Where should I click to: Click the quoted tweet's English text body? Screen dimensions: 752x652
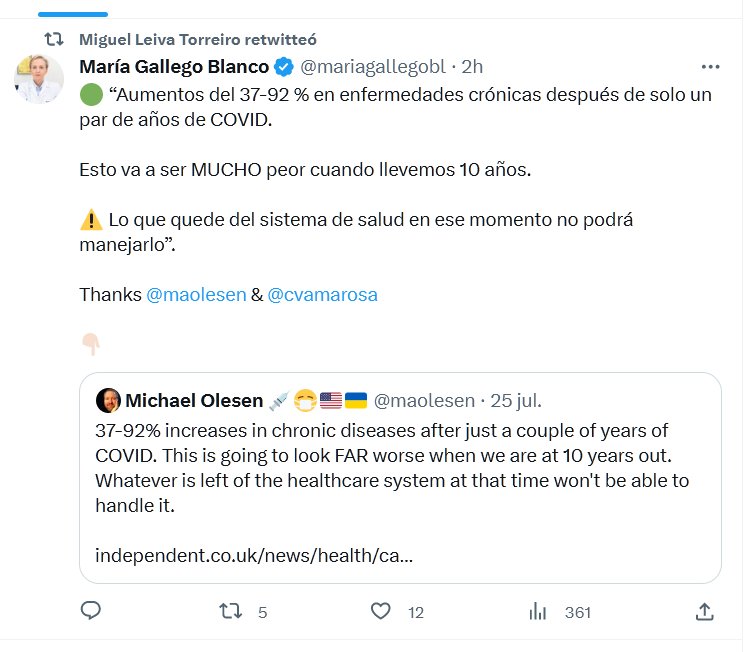click(x=392, y=467)
